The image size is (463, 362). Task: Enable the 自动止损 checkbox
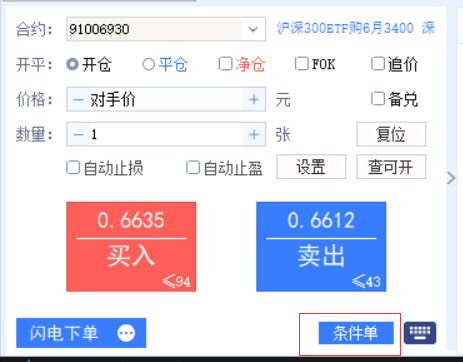point(73,167)
